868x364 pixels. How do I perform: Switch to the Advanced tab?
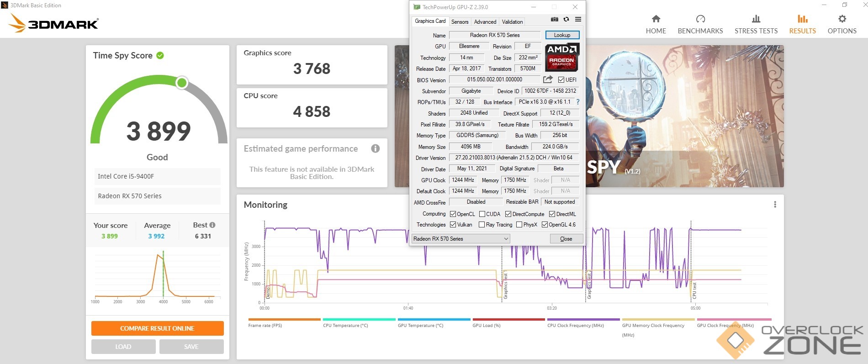coord(485,22)
